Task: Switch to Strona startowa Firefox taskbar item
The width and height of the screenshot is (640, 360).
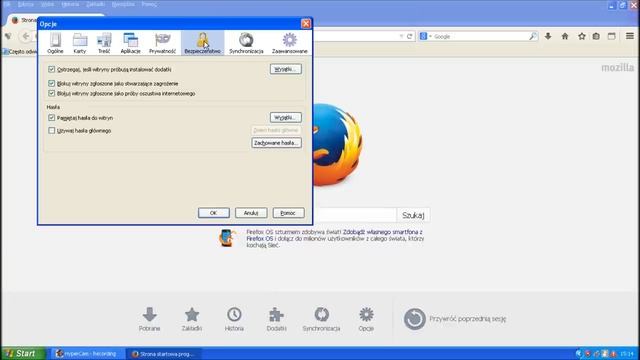Action: coord(164,353)
